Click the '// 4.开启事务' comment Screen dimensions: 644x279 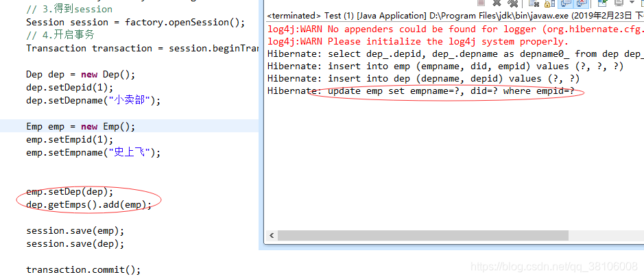tap(60, 35)
